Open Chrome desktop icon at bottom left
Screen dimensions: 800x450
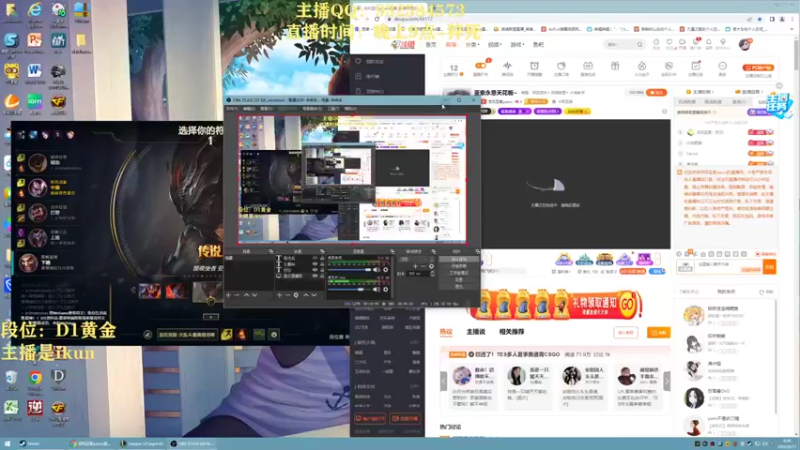(x=35, y=378)
